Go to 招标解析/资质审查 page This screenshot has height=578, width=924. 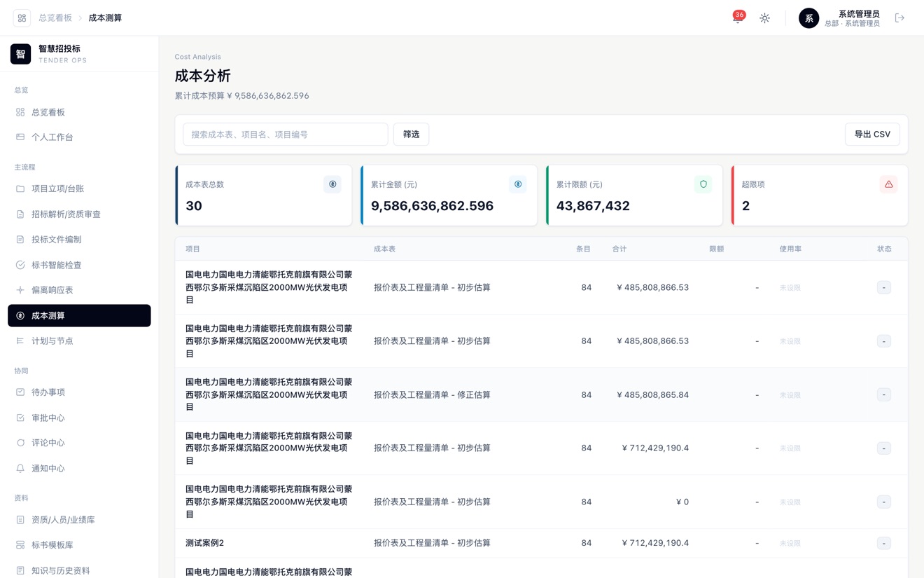(79, 214)
